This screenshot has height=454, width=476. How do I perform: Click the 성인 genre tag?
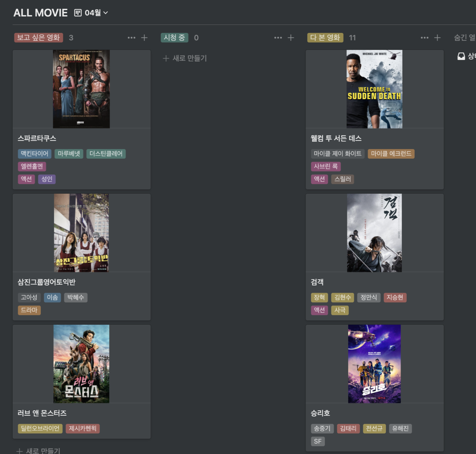[x=47, y=179]
